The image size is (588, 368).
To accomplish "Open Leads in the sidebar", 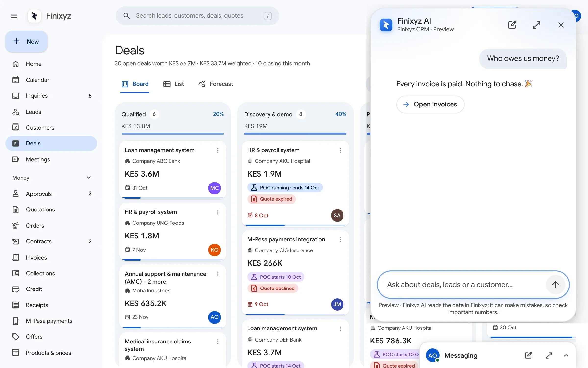I will tap(51, 112).
